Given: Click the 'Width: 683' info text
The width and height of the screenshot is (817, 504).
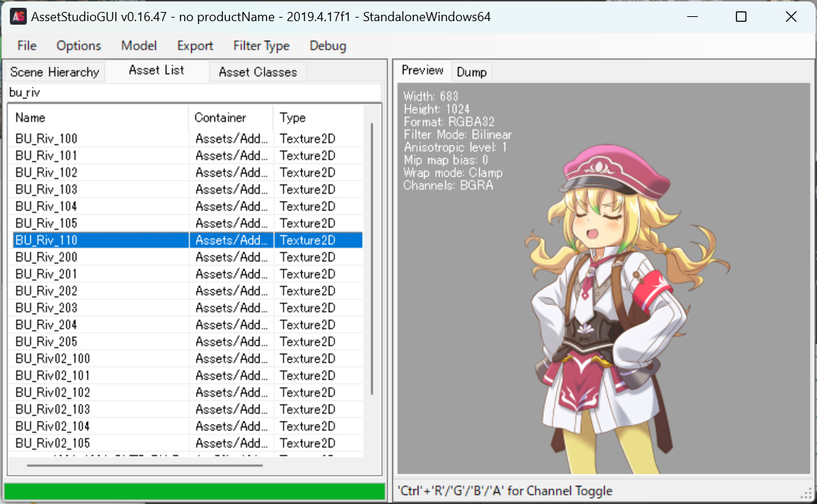Looking at the screenshot, I should [x=430, y=97].
